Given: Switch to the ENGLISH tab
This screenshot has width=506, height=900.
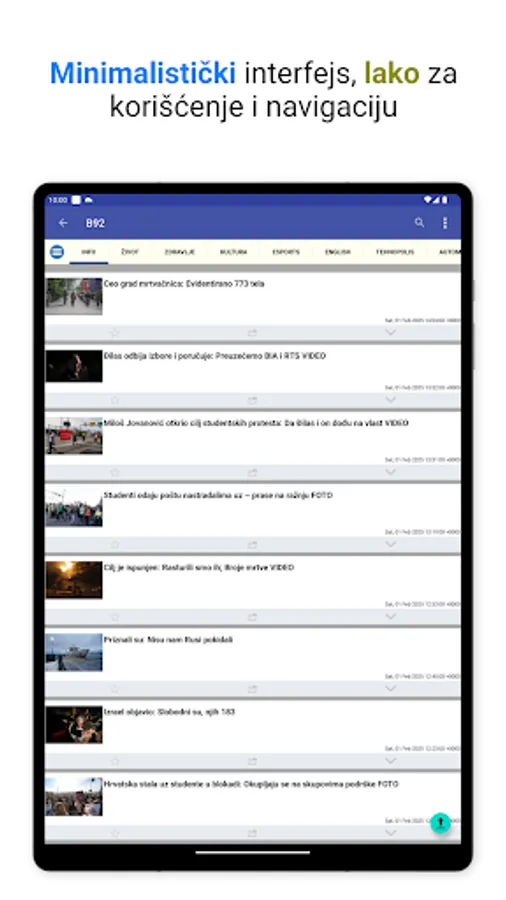Looking at the screenshot, I should coord(338,252).
